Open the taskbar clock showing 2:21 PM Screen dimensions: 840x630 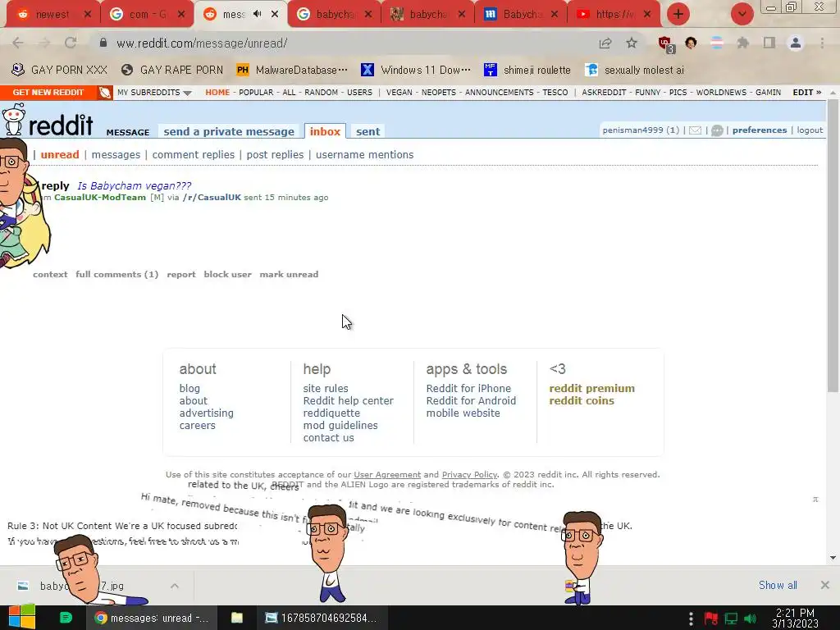(795, 618)
